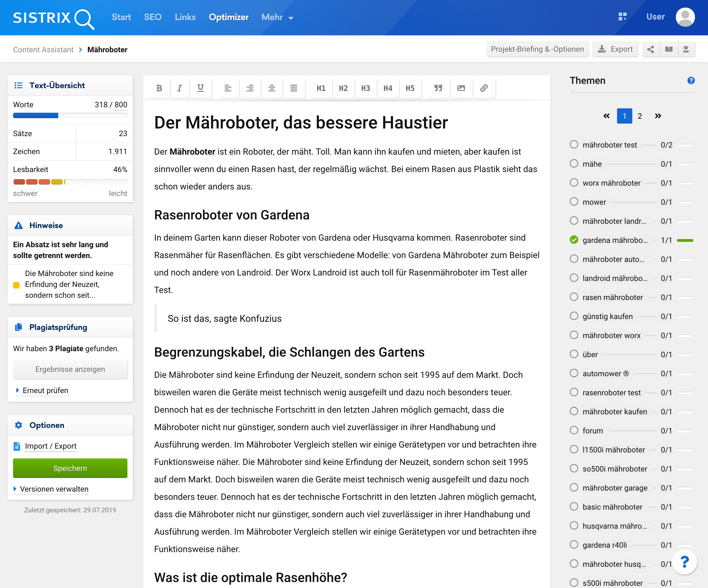Toggle bold formatting in editor toolbar
This screenshot has width=708, height=588.
(159, 88)
